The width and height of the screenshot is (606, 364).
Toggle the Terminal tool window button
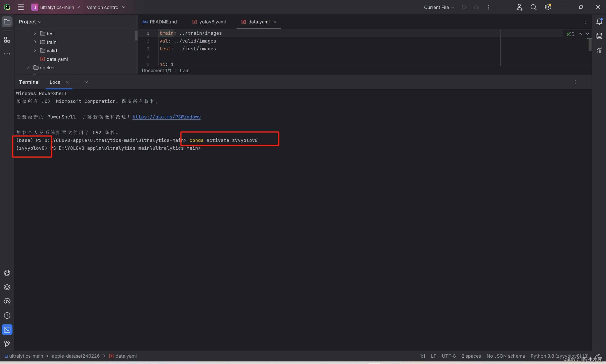(7, 329)
